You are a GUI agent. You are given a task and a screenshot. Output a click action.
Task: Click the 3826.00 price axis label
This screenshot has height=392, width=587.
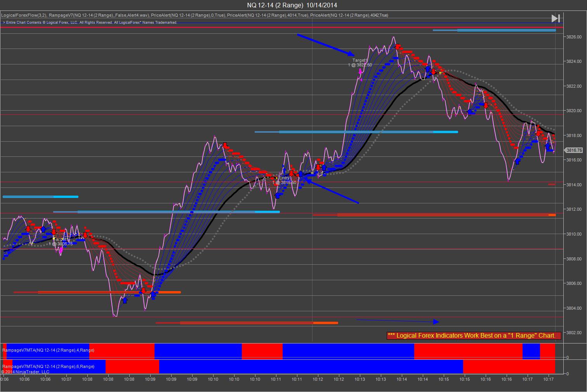tap(574, 37)
